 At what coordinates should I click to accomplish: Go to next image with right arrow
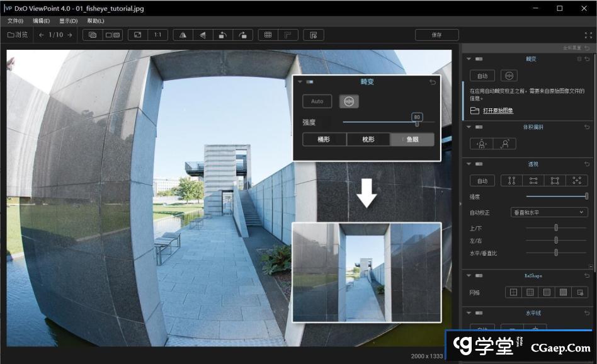(x=70, y=35)
